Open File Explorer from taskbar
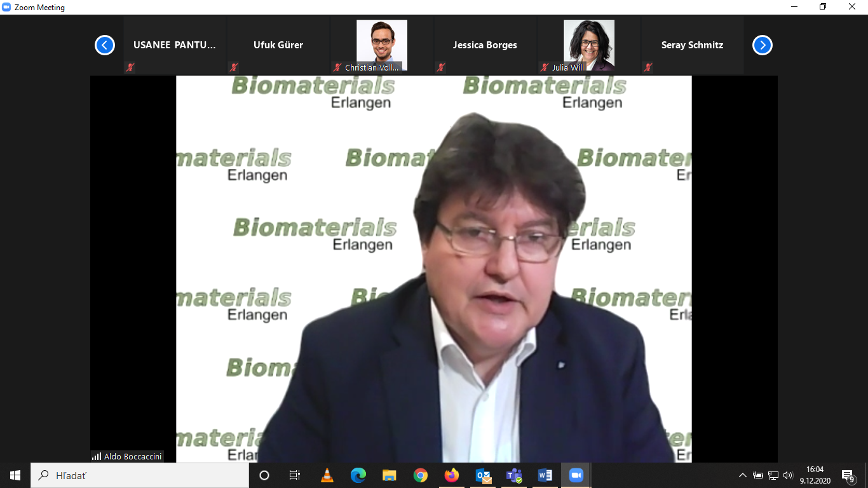This screenshot has height=488, width=868. coord(390,475)
